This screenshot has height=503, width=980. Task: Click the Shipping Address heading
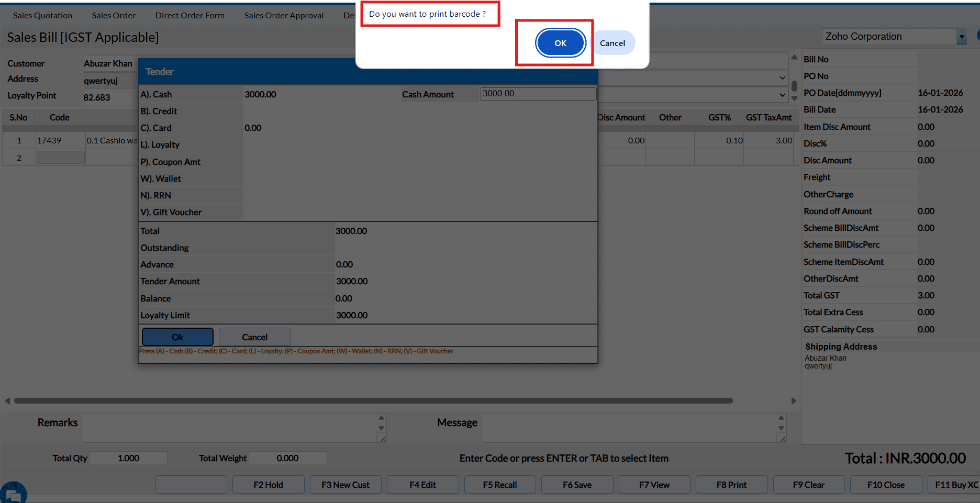tap(841, 346)
